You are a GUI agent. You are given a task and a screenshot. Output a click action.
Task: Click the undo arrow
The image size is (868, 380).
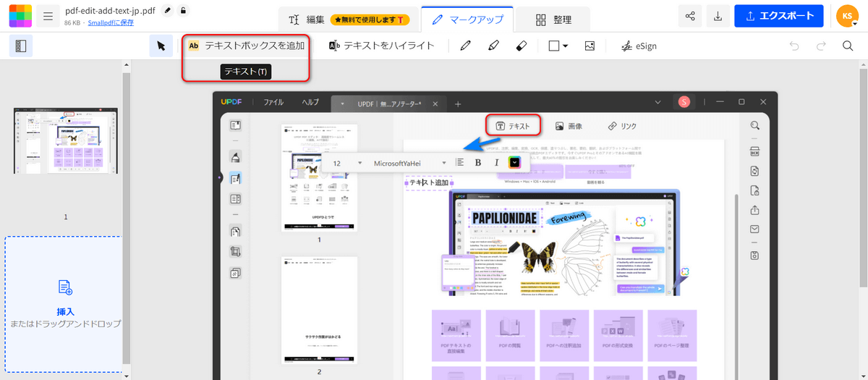click(x=794, y=46)
